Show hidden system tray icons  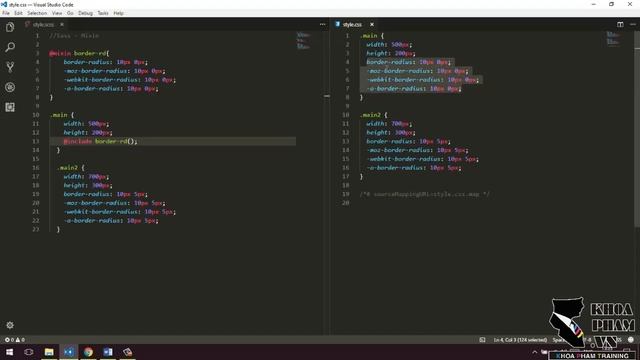[x=535, y=352]
